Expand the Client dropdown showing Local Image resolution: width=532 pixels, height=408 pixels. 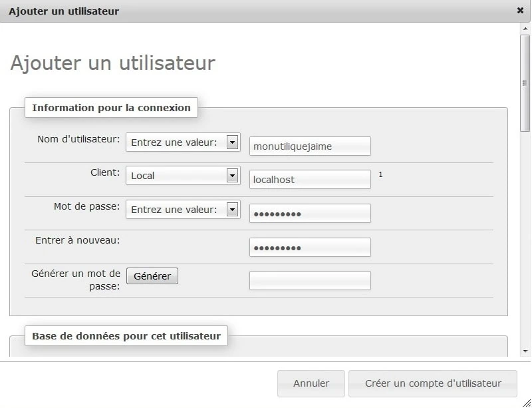[182, 176]
